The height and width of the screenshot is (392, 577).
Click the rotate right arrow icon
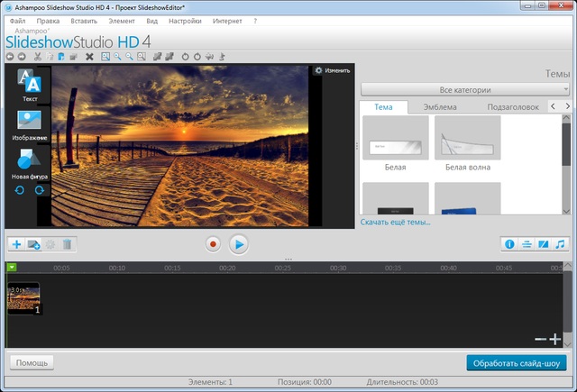39,191
